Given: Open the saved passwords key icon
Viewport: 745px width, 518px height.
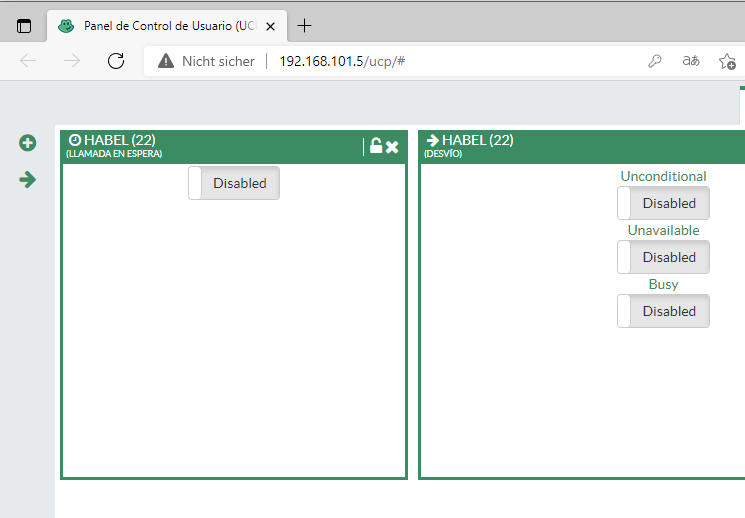Looking at the screenshot, I should click(x=655, y=61).
